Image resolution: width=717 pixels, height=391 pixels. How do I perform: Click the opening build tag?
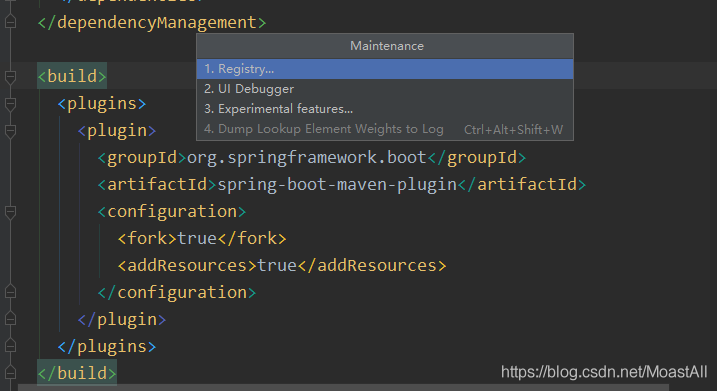pyautogui.click(x=72, y=76)
